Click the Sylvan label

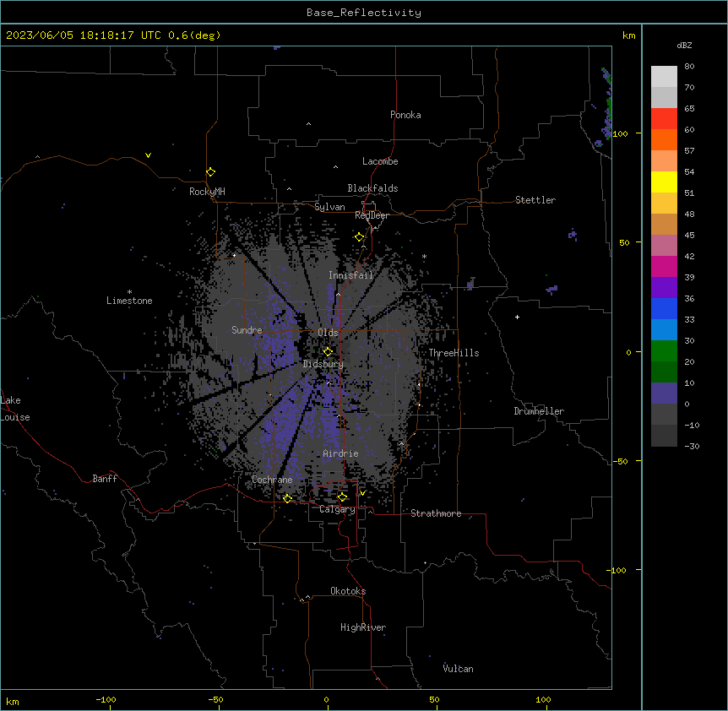[x=329, y=207]
